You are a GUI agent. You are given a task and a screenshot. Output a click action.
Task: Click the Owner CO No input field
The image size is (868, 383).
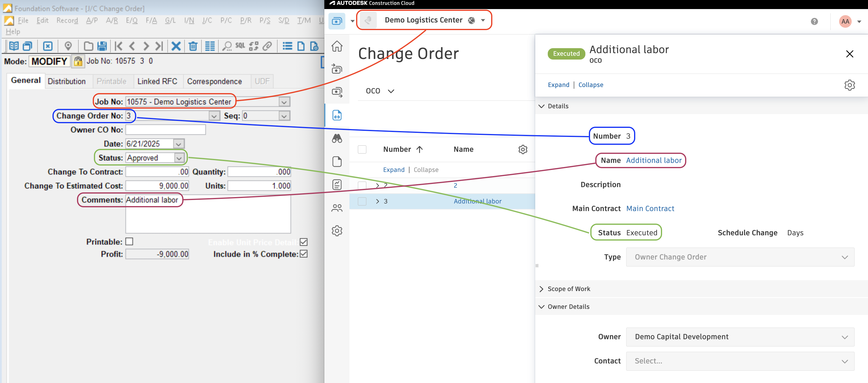(165, 130)
